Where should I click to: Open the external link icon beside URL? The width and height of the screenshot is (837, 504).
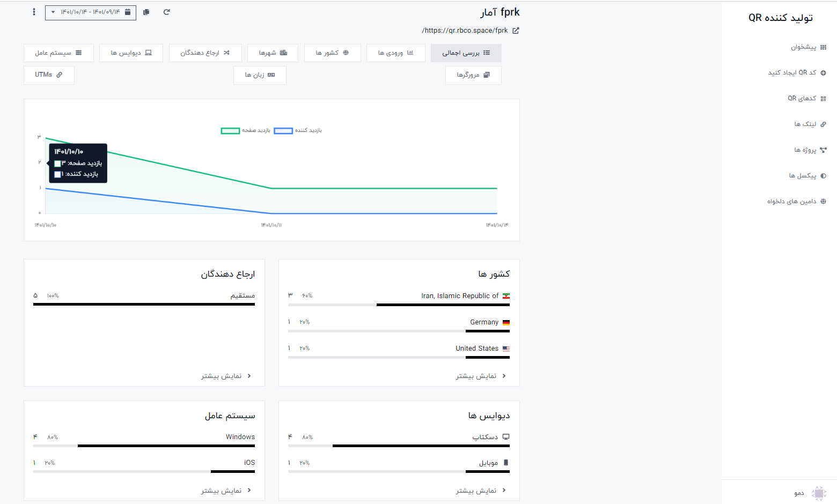[516, 31]
